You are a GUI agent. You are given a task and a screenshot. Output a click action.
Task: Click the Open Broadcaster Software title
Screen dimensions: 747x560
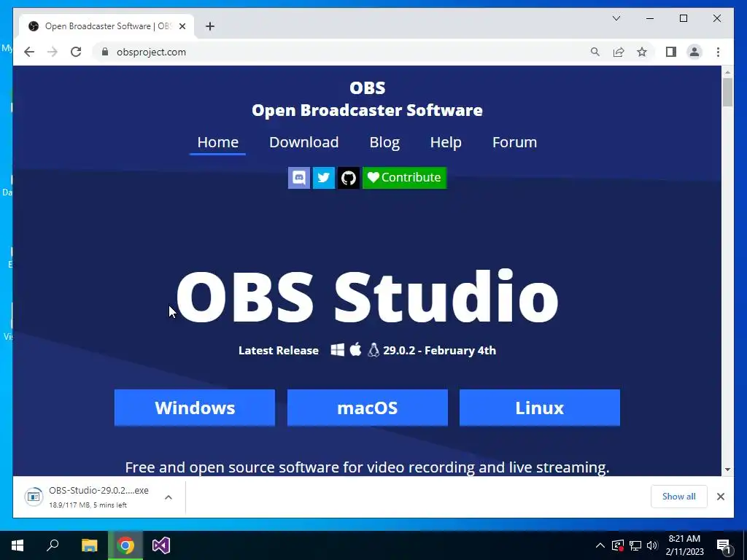[x=368, y=111]
